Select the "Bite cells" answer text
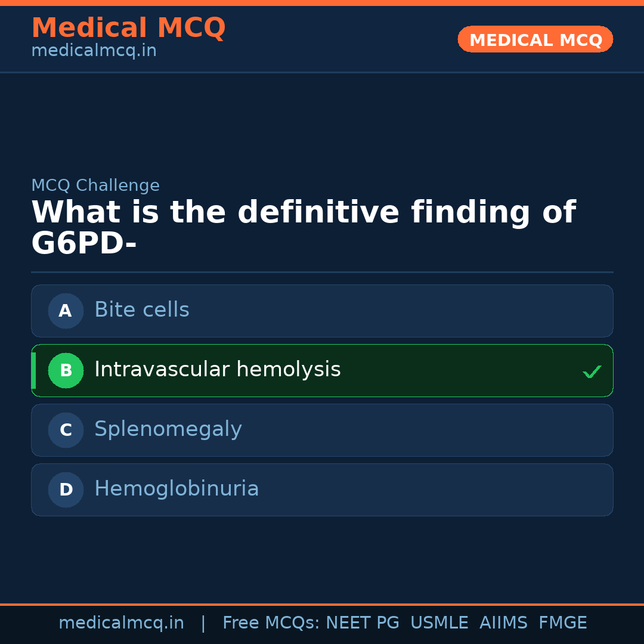644x644 pixels. pyautogui.click(x=142, y=310)
